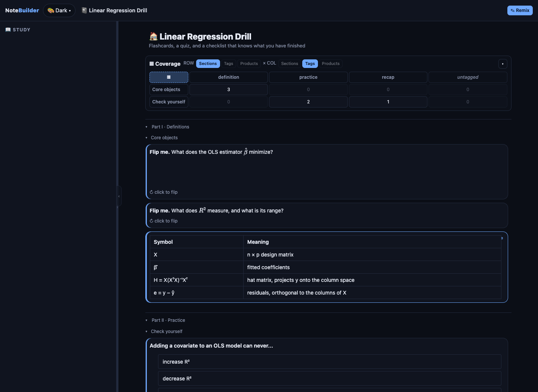Collapse the Check yourself subsection
This screenshot has width=538, height=392.
(x=146, y=332)
